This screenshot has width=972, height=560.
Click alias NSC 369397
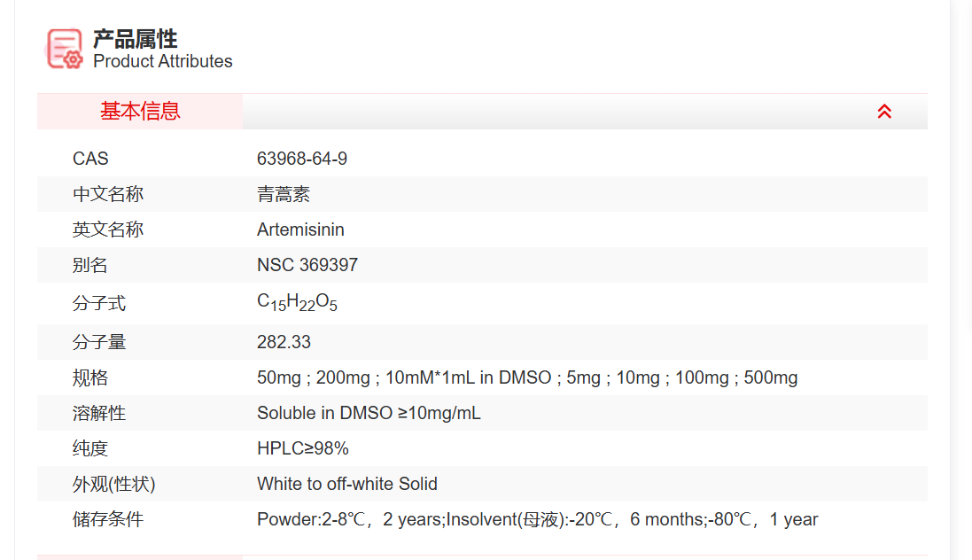tap(304, 265)
